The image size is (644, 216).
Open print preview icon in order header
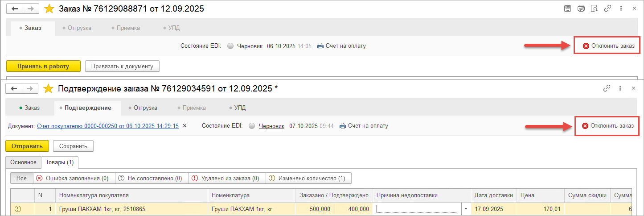click(x=594, y=8)
